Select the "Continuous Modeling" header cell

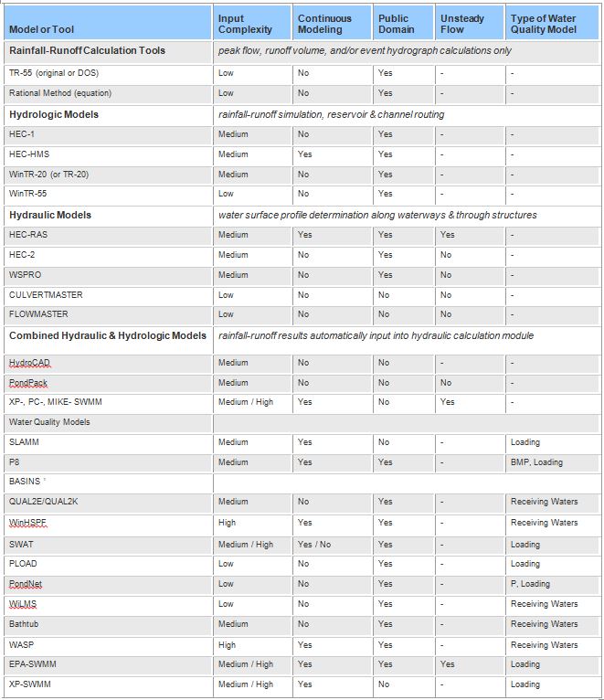click(324, 24)
